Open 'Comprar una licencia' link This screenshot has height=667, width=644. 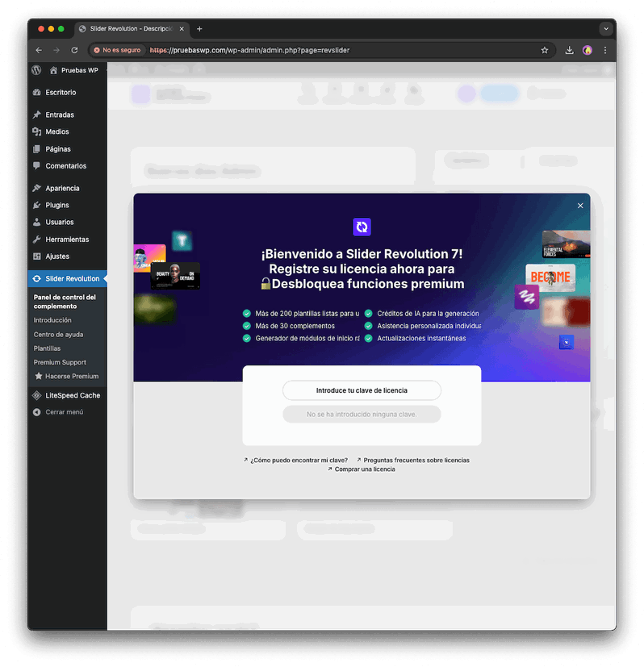click(362, 469)
